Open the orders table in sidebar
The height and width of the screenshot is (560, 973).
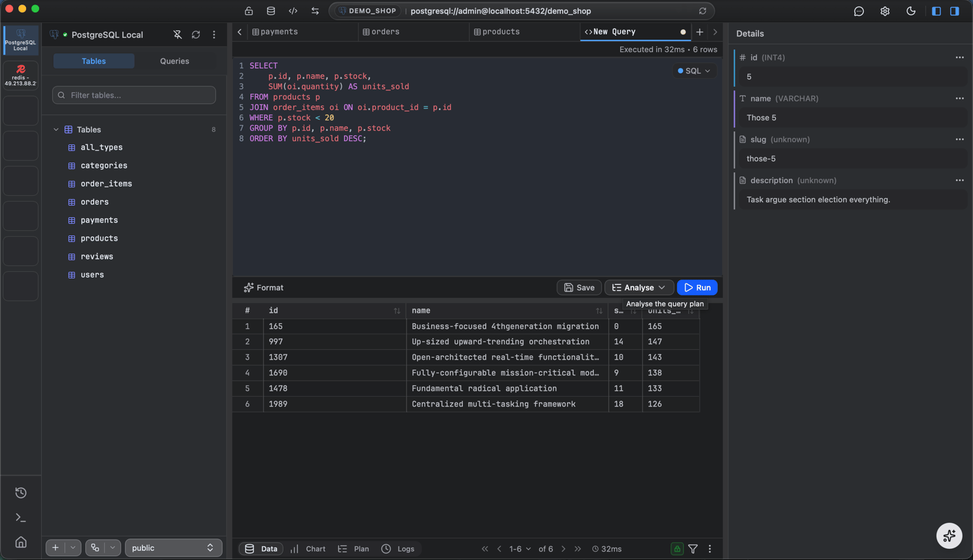tap(94, 202)
